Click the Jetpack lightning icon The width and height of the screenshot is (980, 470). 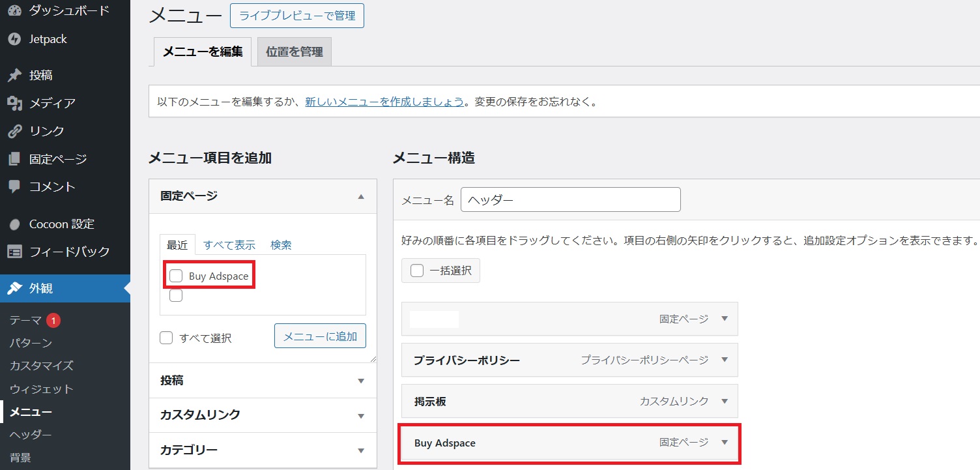14,39
